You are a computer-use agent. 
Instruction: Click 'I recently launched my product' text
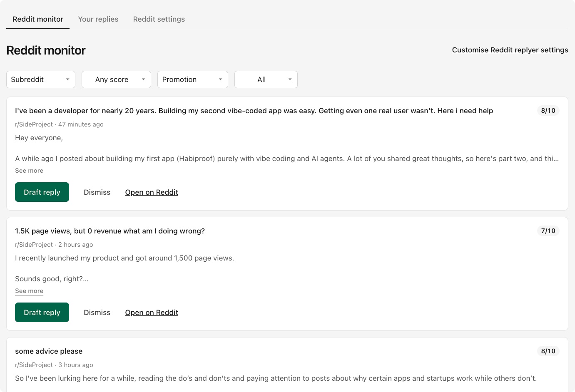click(124, 258)
